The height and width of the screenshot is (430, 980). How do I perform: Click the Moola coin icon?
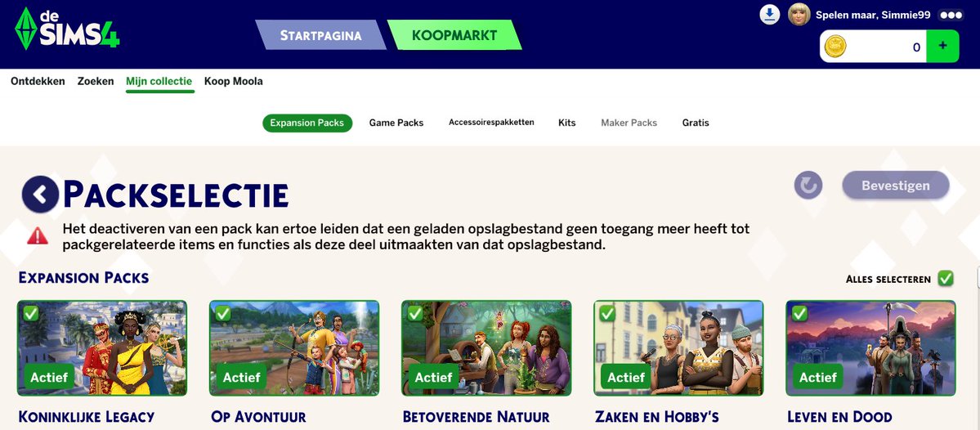click(835, 47)
